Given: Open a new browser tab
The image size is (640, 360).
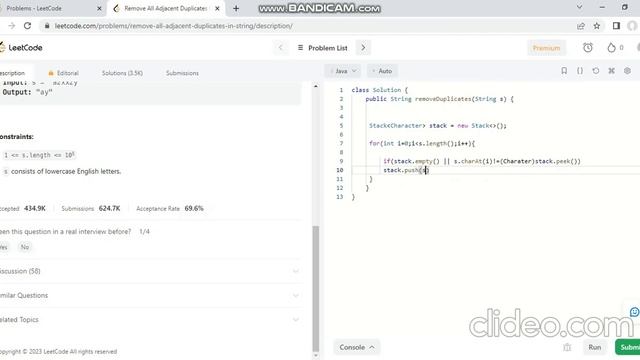Looking at the screenshot, I should pos(236,8).
